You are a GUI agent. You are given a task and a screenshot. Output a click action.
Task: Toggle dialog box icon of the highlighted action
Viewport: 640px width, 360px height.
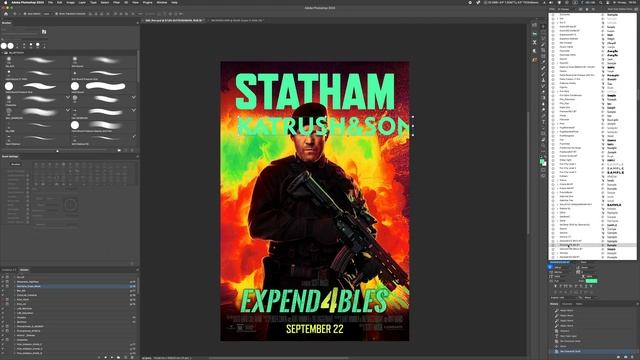coord(7,286)
